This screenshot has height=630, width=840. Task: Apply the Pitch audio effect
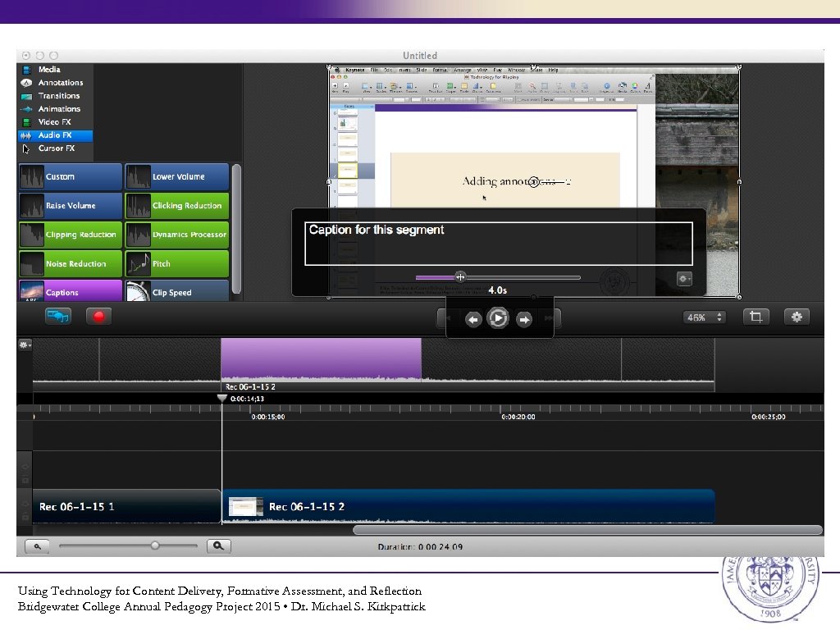pos(176,262)
